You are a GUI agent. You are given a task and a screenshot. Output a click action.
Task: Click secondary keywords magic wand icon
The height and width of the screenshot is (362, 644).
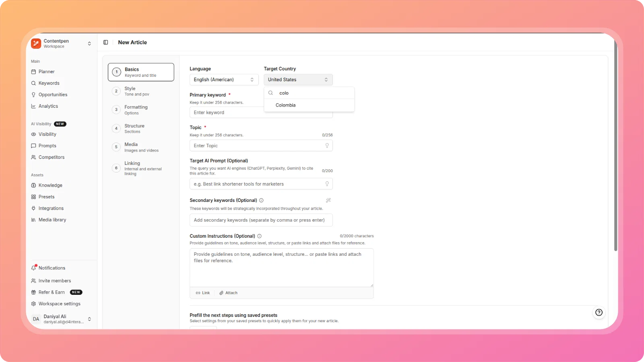(x=328, y=200)
